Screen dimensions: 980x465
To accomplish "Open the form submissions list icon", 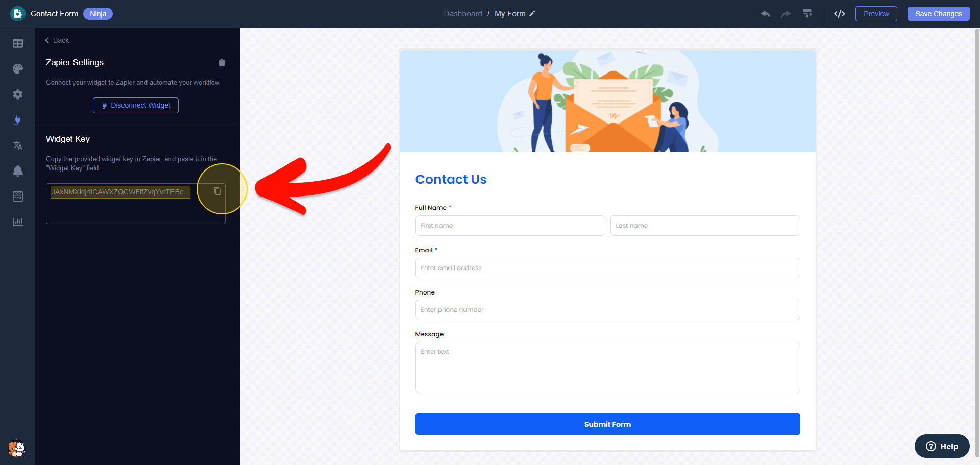I will point(18,197).
